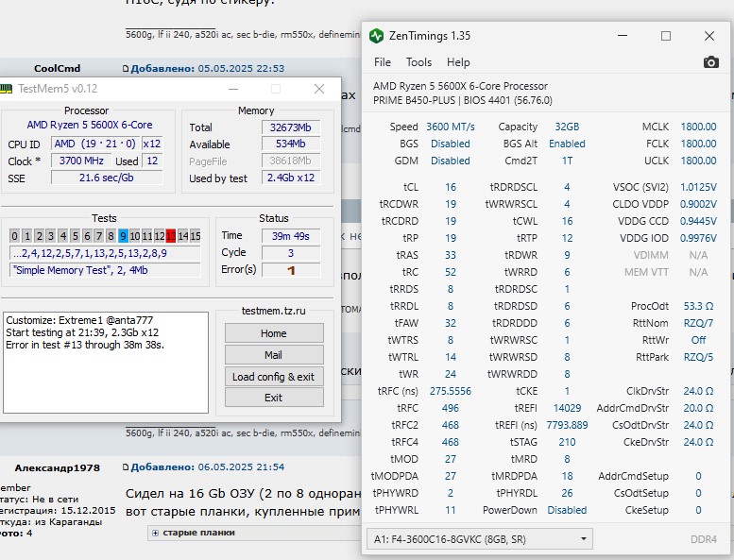Click the test sequence field '...2,4,12,2,5,7'
This screenshot has height=560, width=734.
[x=105, y=253]
